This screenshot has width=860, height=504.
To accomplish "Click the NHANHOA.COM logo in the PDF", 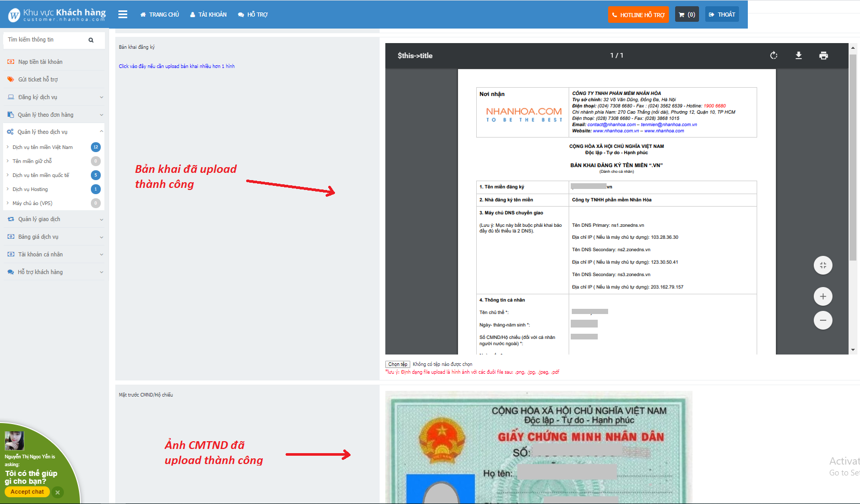I will click(x=524, y=114).
